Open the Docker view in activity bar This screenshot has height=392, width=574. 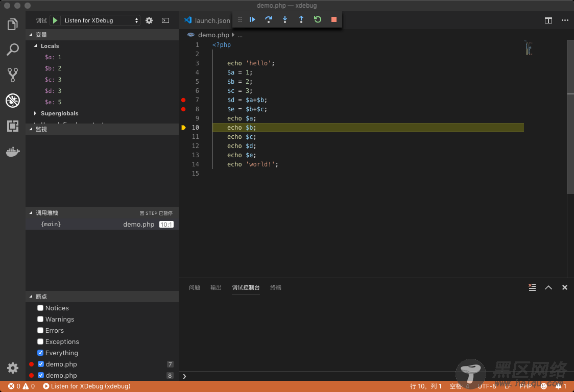pos(12,151)
